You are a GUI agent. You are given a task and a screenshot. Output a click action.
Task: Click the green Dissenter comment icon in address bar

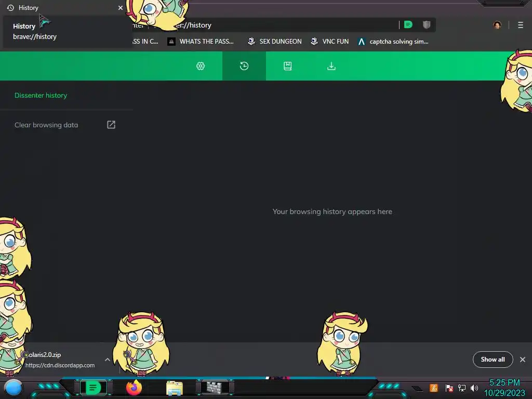[x=408, y=25]
